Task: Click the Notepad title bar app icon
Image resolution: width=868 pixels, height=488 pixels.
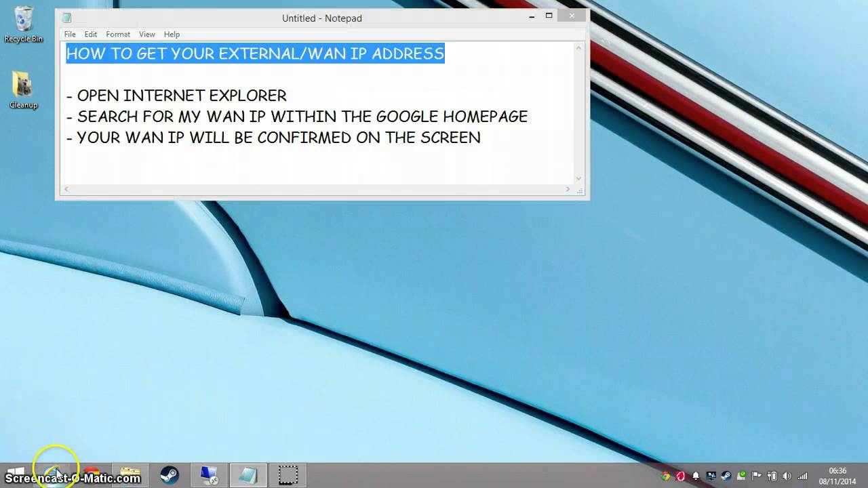Action: click(x=66, y=18)
